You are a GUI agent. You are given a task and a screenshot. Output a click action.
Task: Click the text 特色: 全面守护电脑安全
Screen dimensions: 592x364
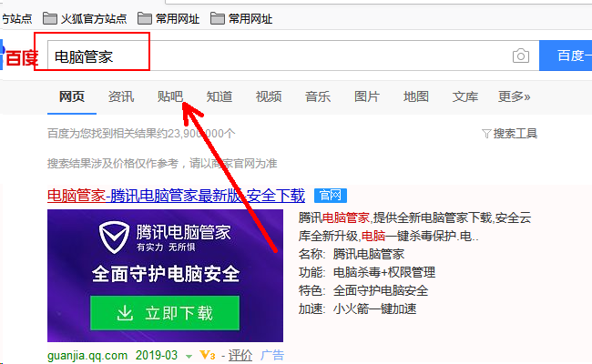coord(363,290)
